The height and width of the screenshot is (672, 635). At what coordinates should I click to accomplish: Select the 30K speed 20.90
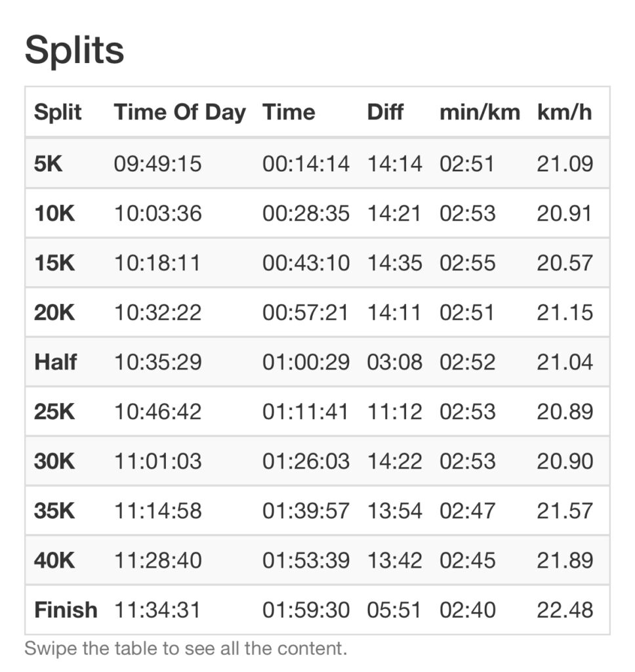(x=565, y=461)
